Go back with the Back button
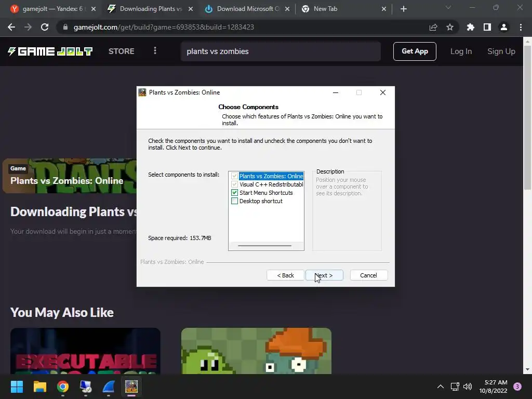Viewport: 532px width, 399px height. pos(285,275)
